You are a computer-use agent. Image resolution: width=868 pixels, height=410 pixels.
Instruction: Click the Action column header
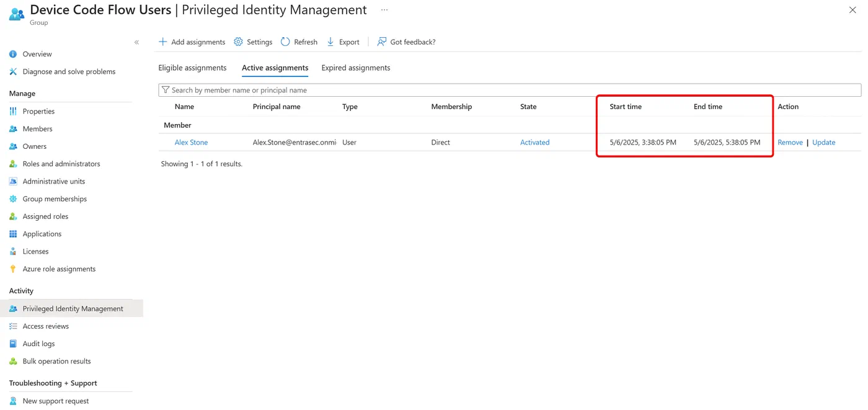(788, 107)
